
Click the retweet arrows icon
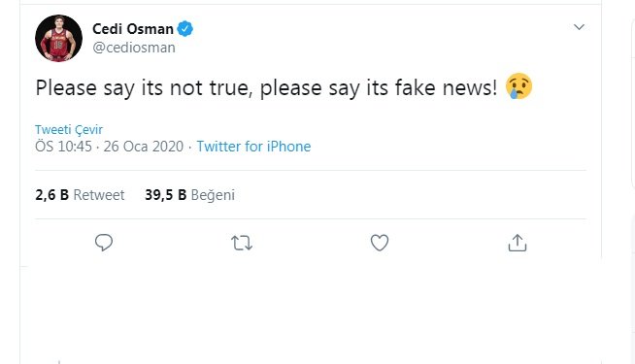point(242,243)
